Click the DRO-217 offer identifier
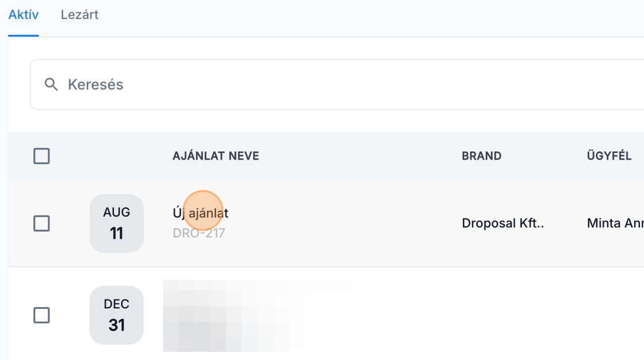644x360 pixels. point(198,233)
